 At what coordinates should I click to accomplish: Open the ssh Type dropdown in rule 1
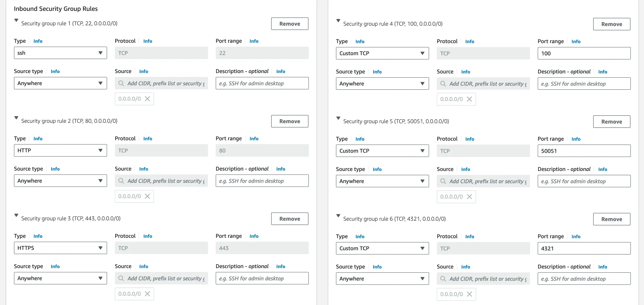pos(61,53)
